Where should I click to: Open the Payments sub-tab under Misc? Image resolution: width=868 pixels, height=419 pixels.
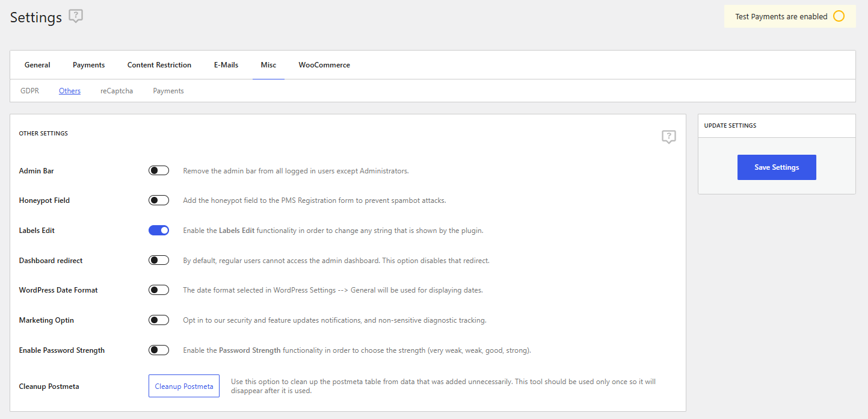168,91
